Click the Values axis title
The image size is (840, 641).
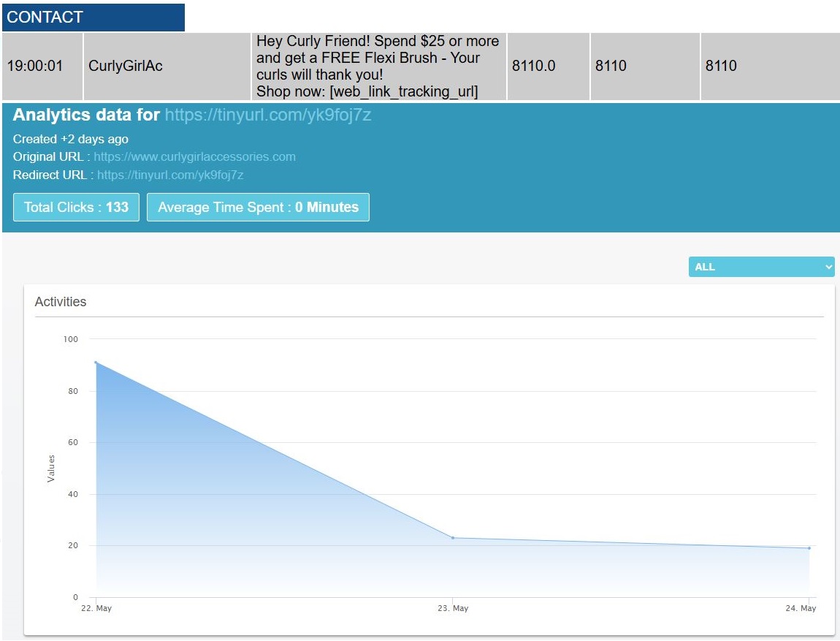click(51, 469)
